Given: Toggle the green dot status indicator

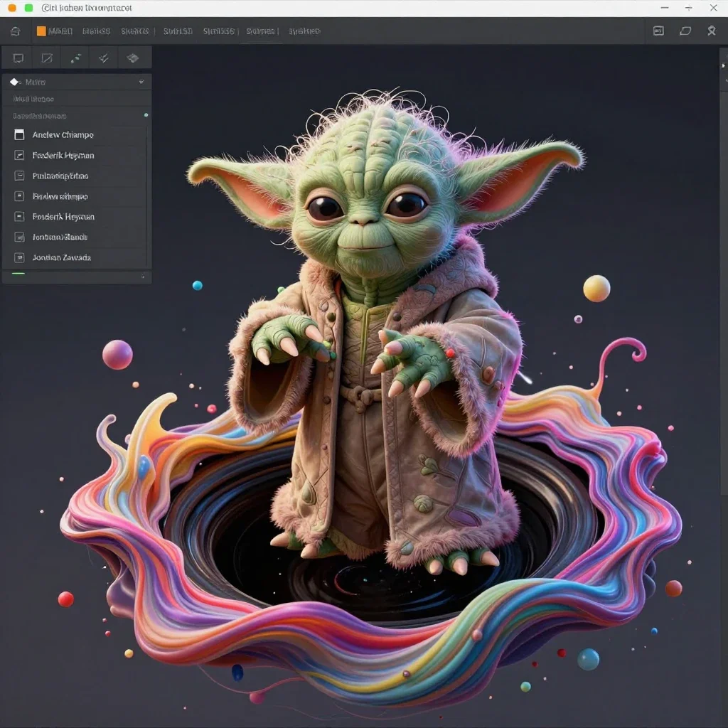Looking at the screenshot, I should [146, 115].
